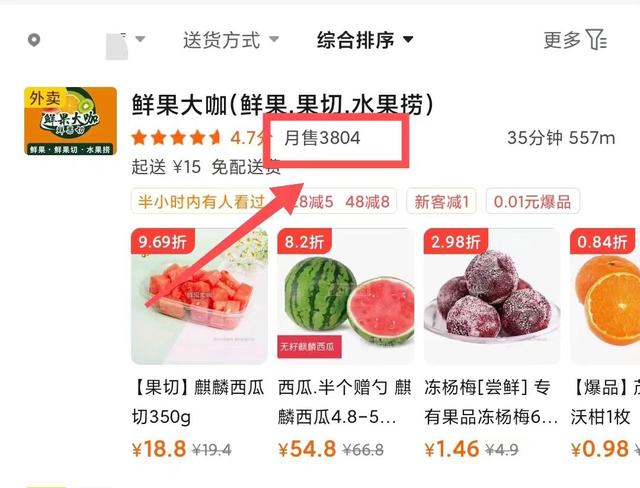The width and height of the screenshot is (640, 488).
Task: Select the 半小时内有人看过 tag
Action: [201, 202]
